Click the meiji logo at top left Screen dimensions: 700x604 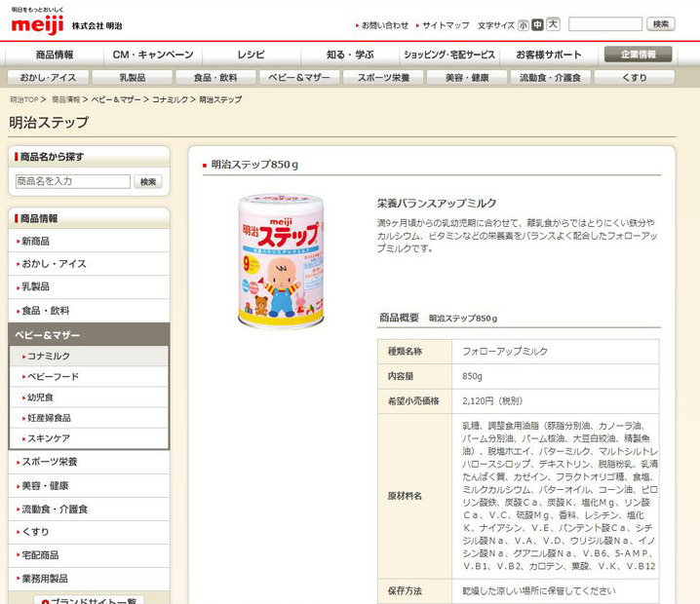click(x=37, y=24)
